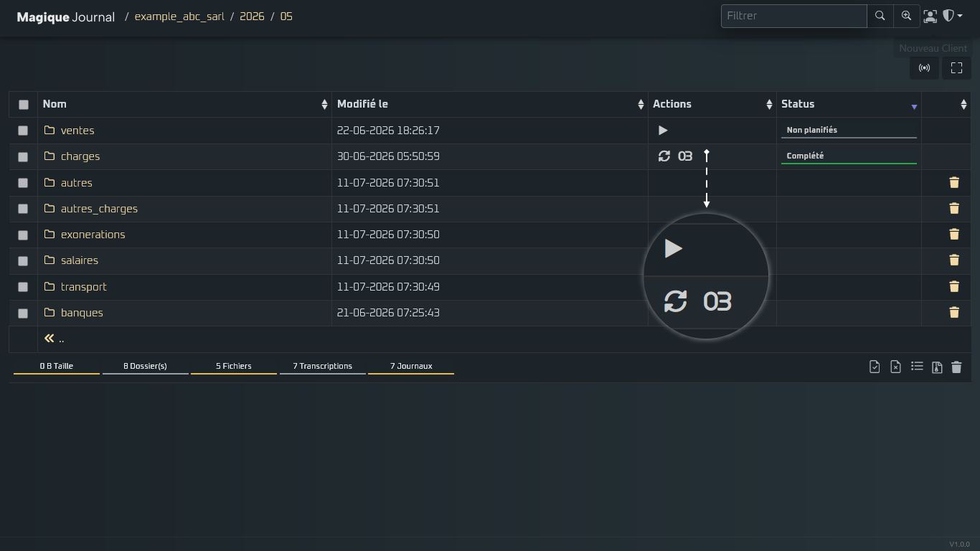980x551 pixels.
Task: Select the 8 Dossier(s) tab
Action: pyautogui.click(x=145, y=366)
